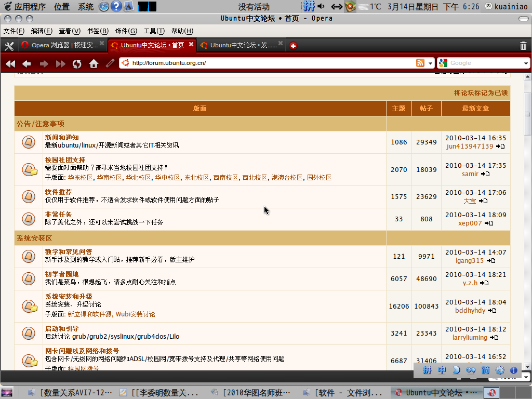Click the forum icon beside 软件推荐
Screen dimensions: 532x399
tap(29, 196)
